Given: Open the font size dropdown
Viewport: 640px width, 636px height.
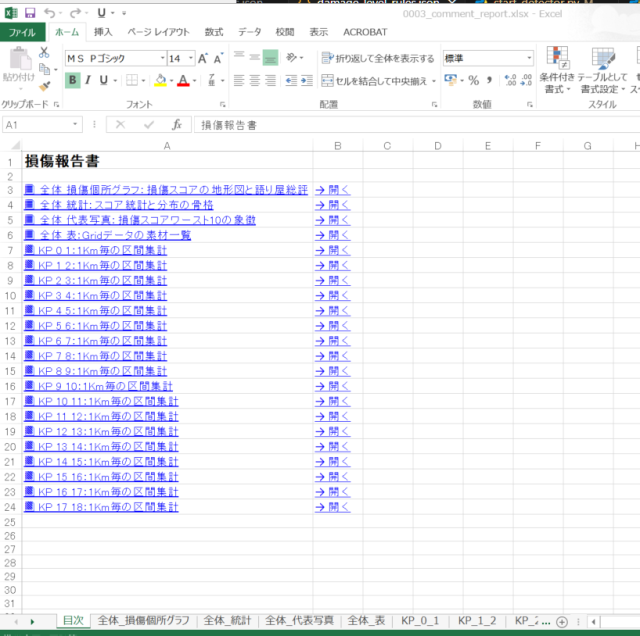Looking at the screenshot, I should [191, 58].
